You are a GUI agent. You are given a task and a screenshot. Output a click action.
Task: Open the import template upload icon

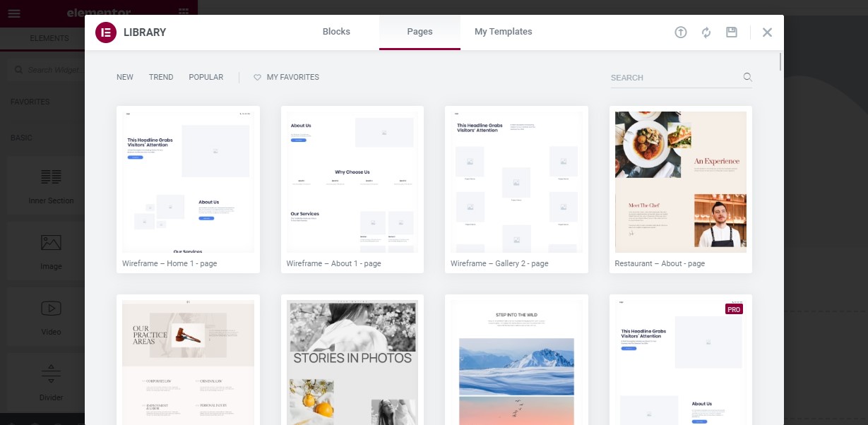681,32
